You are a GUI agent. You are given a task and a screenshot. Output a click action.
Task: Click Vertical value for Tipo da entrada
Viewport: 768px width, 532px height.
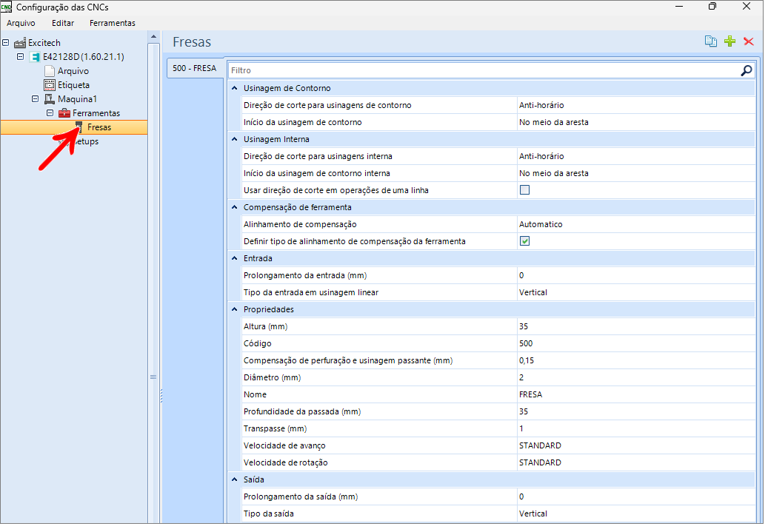tap(533, 293)
